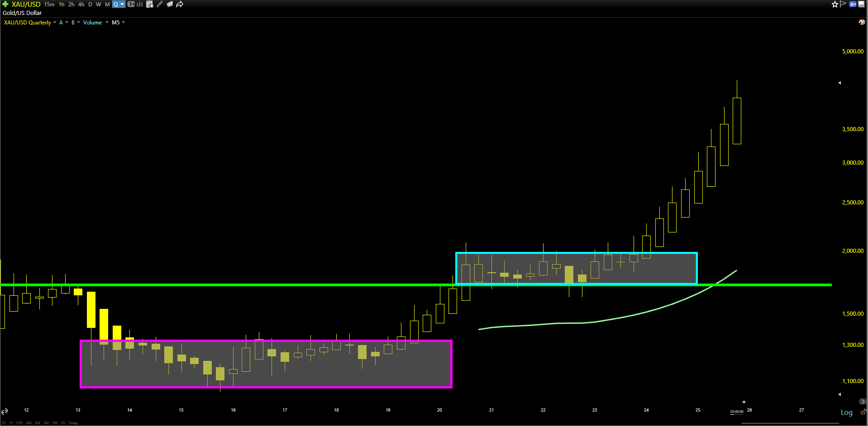Image resolution: width=868 pixels, height=426 pixels.
Task: Click the share arrow icon
Action: tap(180, 4)
